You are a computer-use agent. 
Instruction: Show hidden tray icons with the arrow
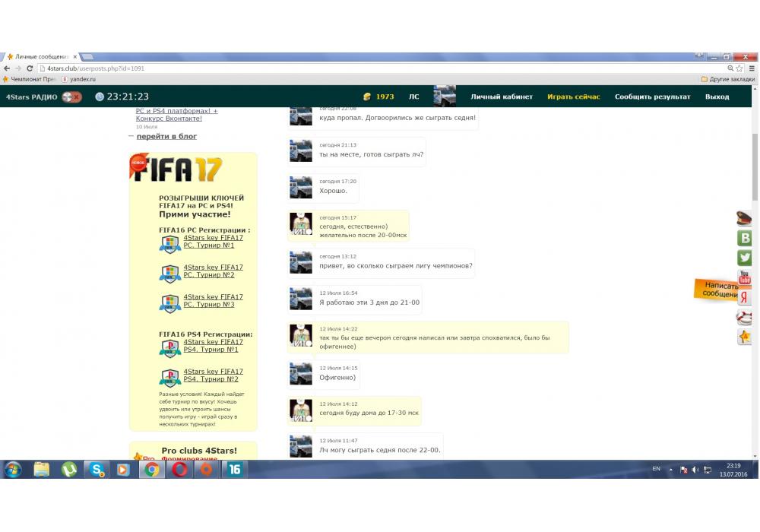pos(671,470)
